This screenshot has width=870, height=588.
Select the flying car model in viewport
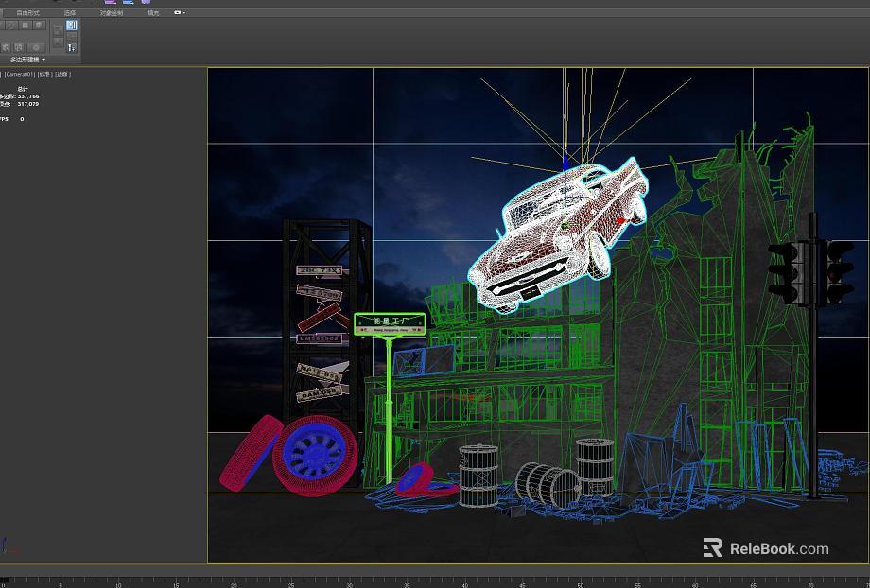coord(557,235)
